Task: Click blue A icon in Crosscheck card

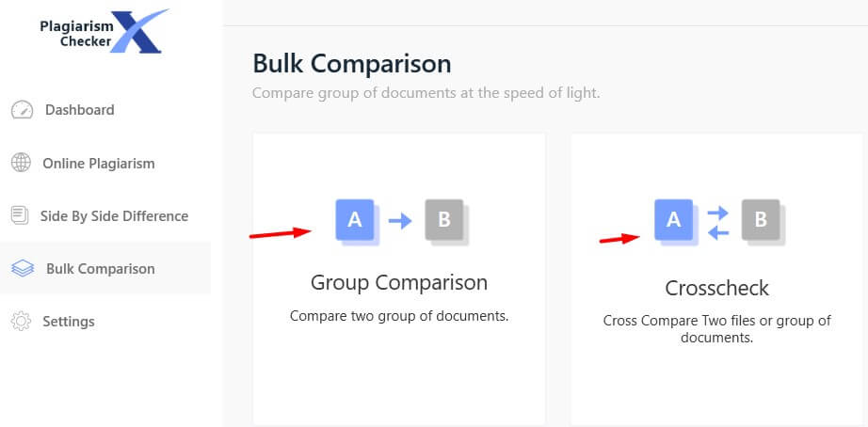Action: click(676, 222)
